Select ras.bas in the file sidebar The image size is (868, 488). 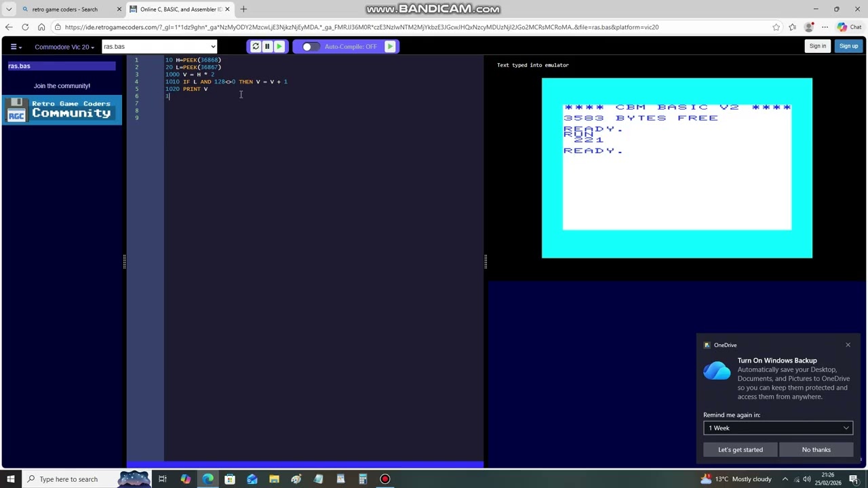click(62, 66)
